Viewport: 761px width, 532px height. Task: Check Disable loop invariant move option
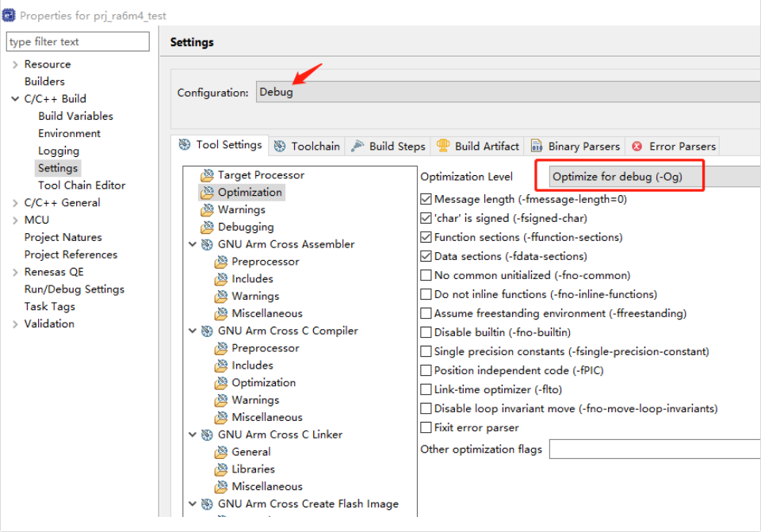[x=426, y=408]
